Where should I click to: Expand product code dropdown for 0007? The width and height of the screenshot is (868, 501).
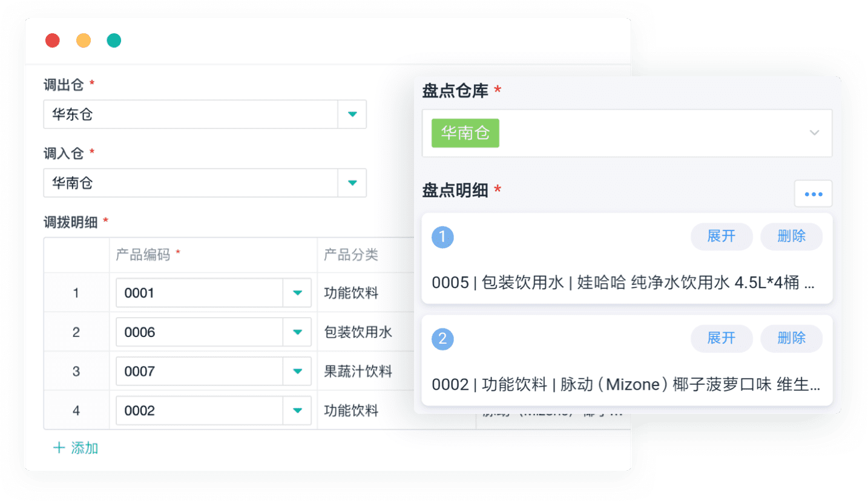point(297,372)
